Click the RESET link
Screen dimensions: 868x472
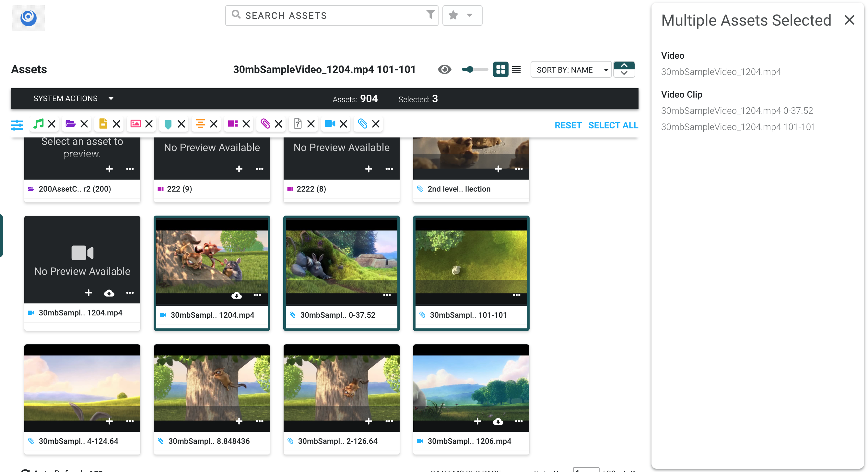pos(568,125)
